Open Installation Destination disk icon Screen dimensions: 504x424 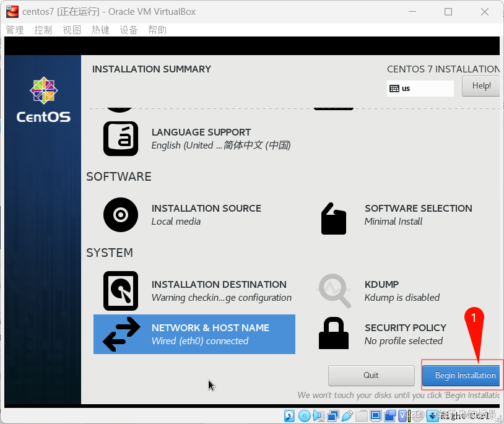(121, 291)
